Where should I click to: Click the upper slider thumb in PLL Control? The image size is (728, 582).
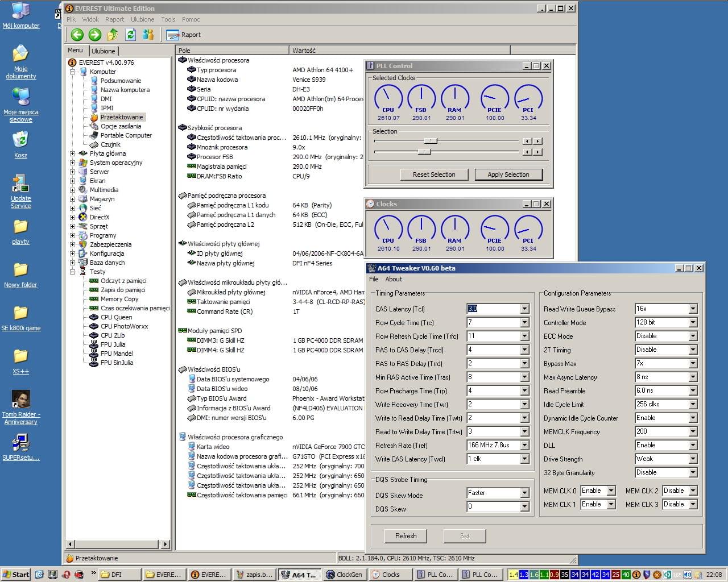431,141
